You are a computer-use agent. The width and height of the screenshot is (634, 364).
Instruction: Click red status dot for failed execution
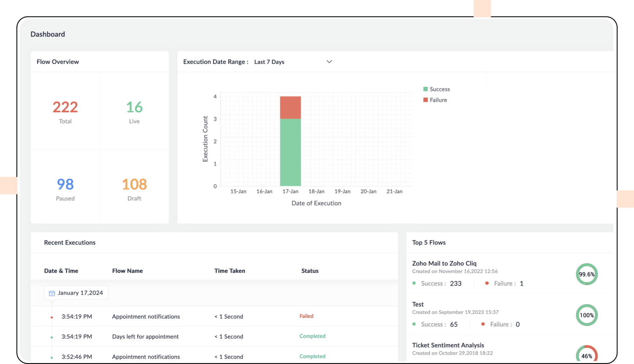pos(52,317)
